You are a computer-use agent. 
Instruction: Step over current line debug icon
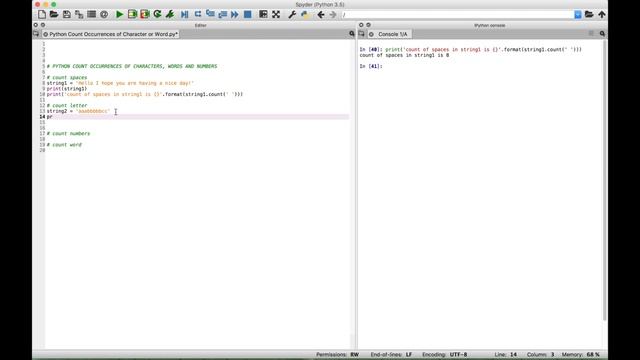(x=198, y=14)
